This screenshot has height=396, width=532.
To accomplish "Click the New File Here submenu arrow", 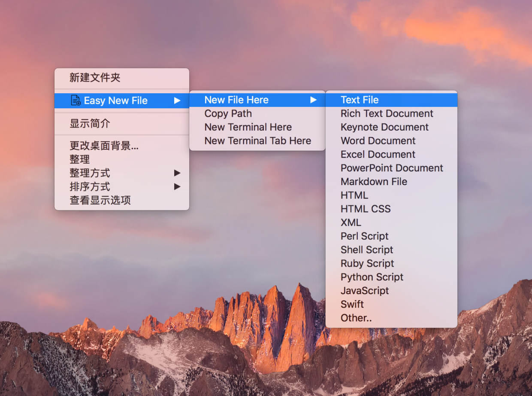I will click(x=314, y=100).
